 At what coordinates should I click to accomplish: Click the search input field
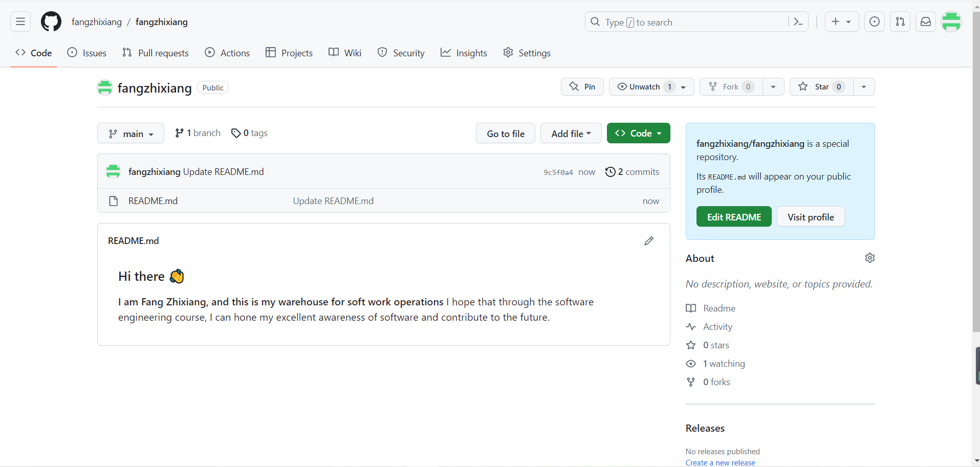(x=696, y=21)
